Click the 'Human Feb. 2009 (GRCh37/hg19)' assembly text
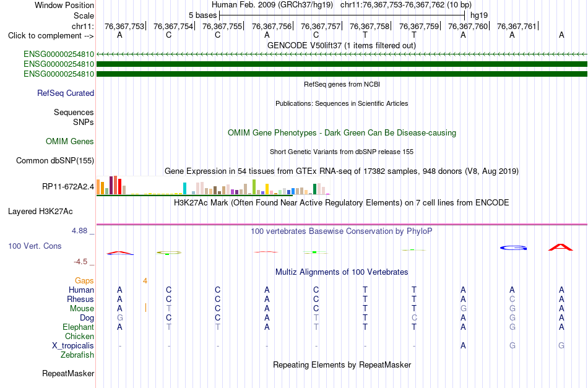 (272, 5)
